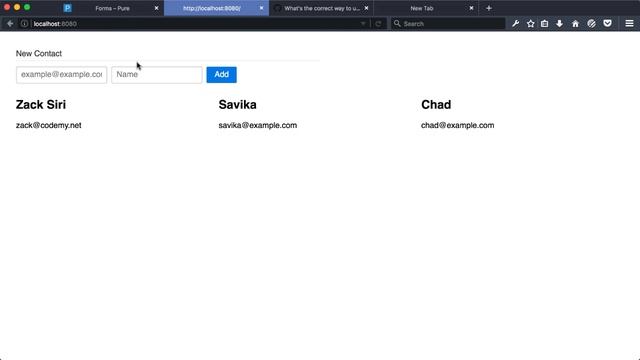This screenshot has height=360, width=640.
Task: Close the Forms – Pure tab
Action: pyautogui.click(x=156, y=8)
